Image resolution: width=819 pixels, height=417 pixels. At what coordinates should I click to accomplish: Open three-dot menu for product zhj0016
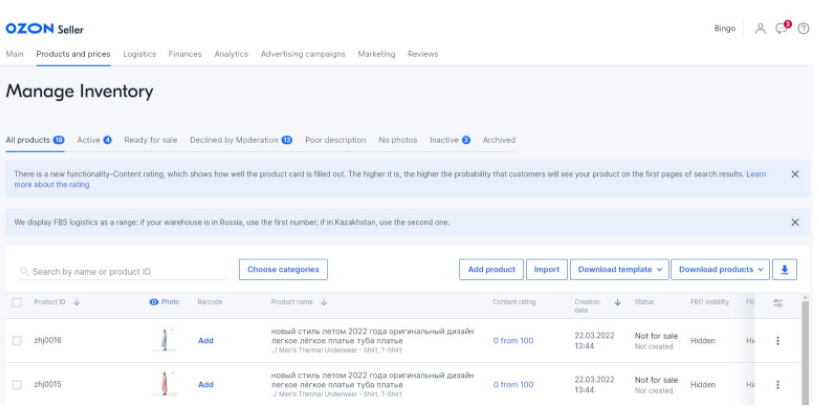point(778,341)
